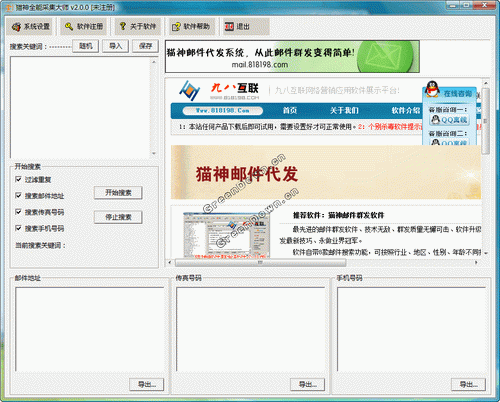Click the 导入 import keywords button
The width and height of the screenshot is (500, 402).
115,46
